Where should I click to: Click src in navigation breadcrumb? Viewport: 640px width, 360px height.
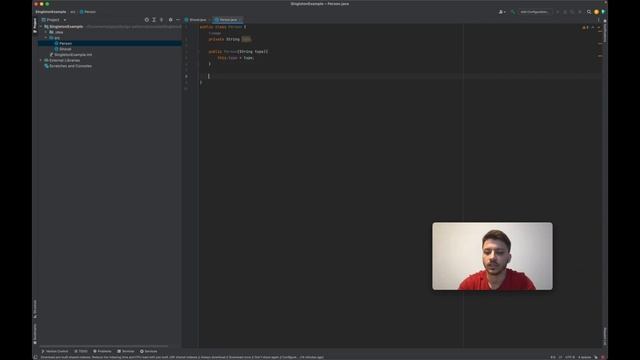[73, 12]
